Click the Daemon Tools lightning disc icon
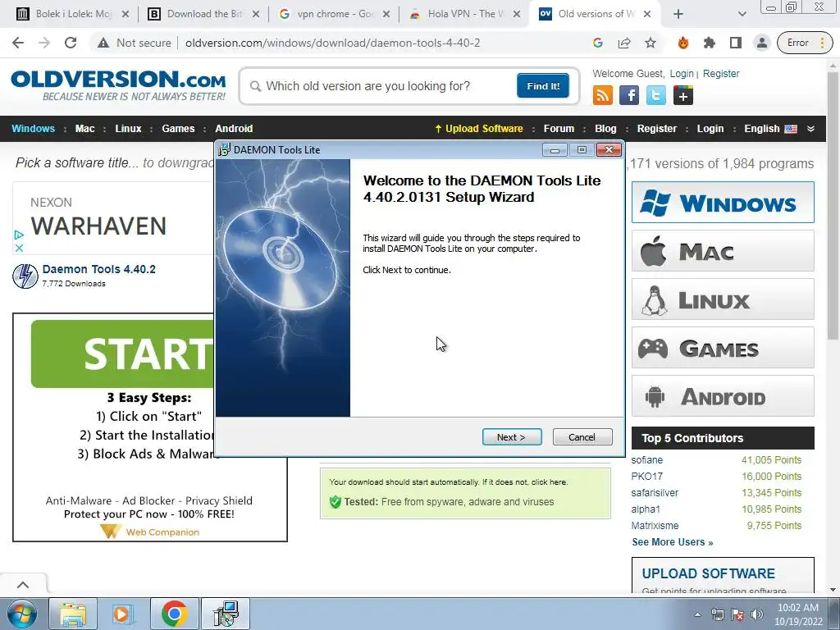840x630 pixels. (25, 276)
